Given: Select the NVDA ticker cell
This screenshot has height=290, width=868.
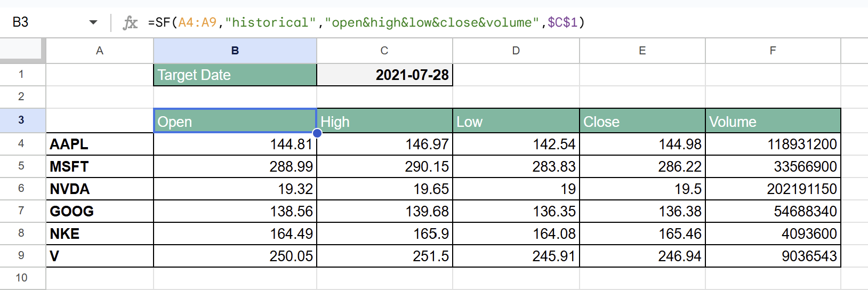Looking at the screenshot, I should [100, 189].
